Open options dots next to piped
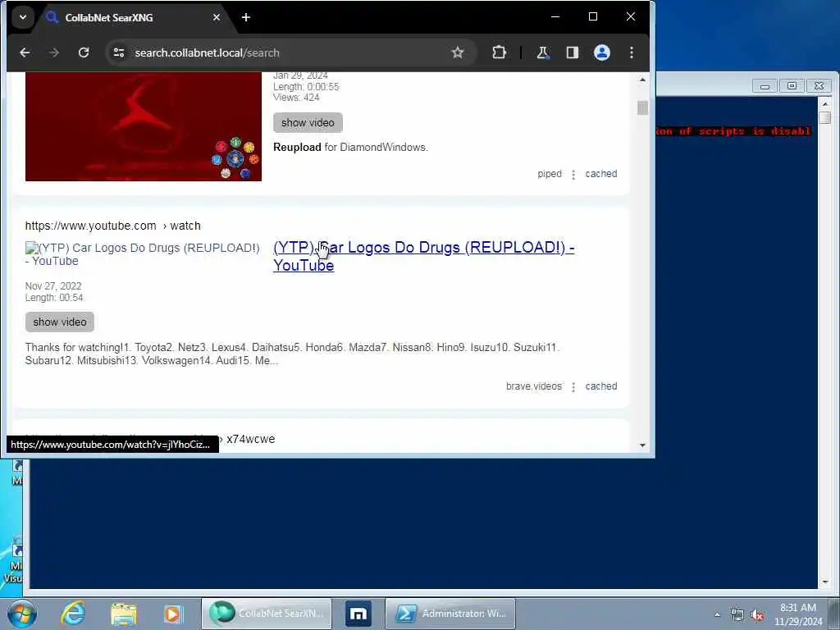This screenshot has width=840, height=630. (x=573, y=175)
